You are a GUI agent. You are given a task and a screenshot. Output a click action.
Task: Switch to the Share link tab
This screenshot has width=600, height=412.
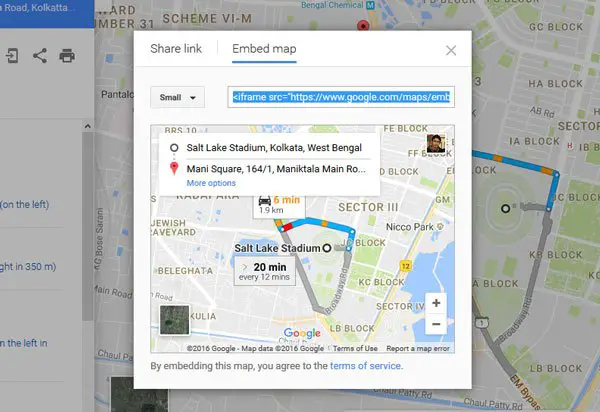point(176,49)
